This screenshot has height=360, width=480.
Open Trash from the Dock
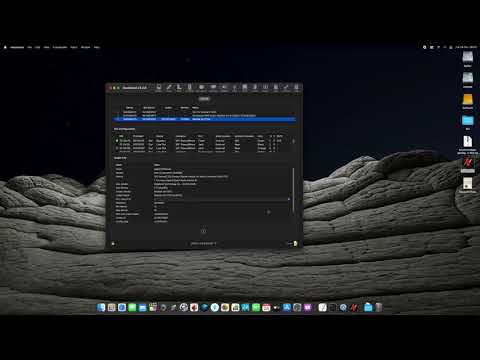(378, 307)
